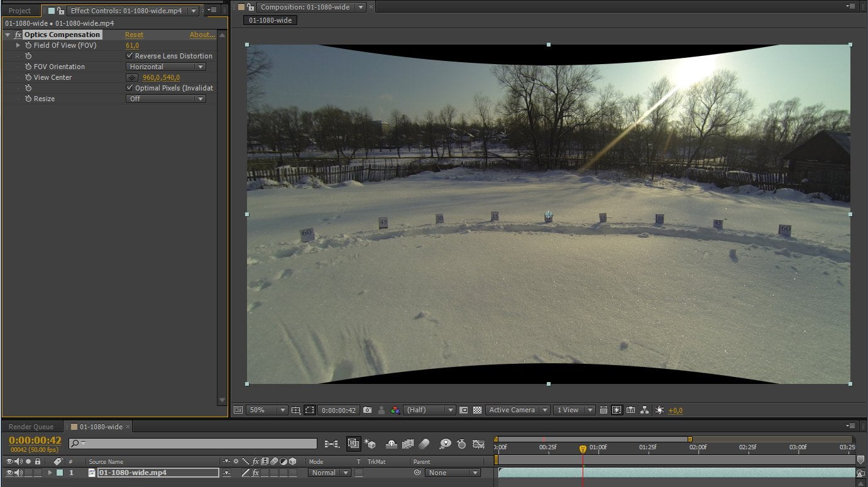This screenshot has height=487, width=868.
Task: Hide the 01-1080-wide.mp4 layer video
Action: [x=9, y=473]
